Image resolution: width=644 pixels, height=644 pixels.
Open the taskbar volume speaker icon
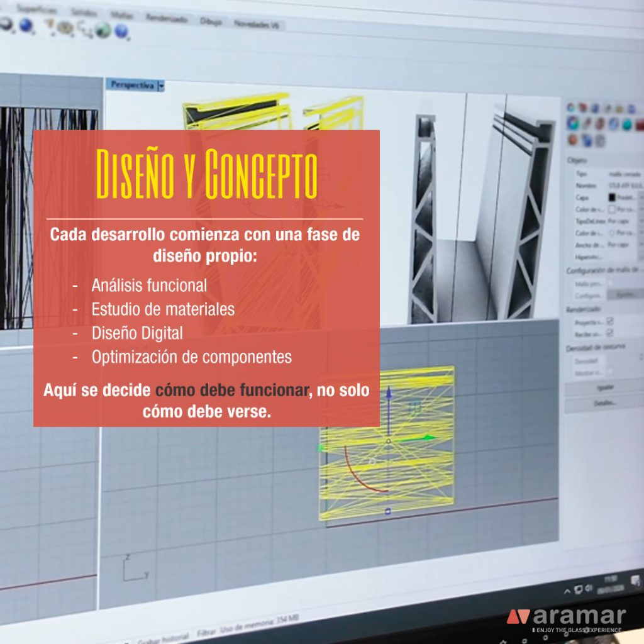588,588
